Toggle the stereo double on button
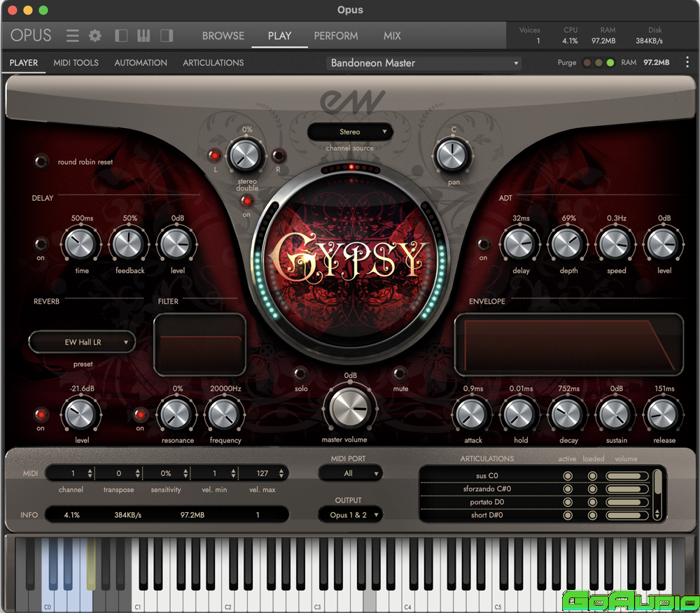Viewport: 700px width, 613px height. click(246, 202)
